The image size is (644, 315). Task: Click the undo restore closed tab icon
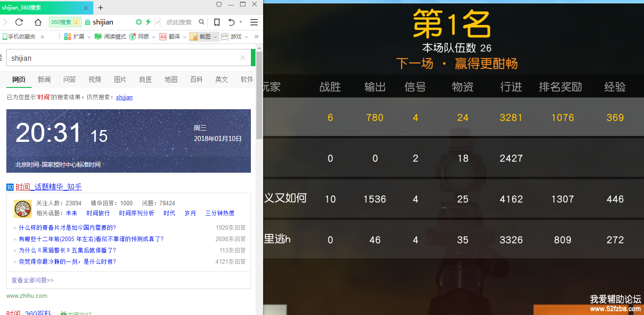click(231, 22)
